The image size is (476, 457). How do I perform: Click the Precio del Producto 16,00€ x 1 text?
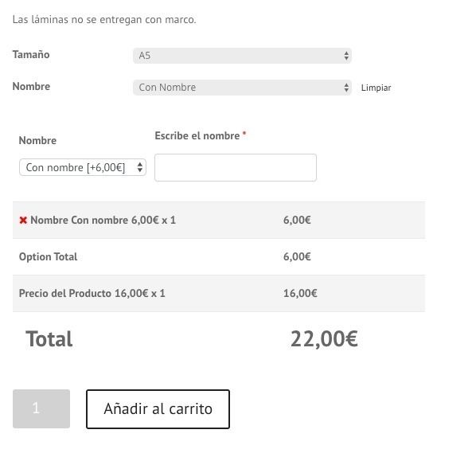[92, 293]
